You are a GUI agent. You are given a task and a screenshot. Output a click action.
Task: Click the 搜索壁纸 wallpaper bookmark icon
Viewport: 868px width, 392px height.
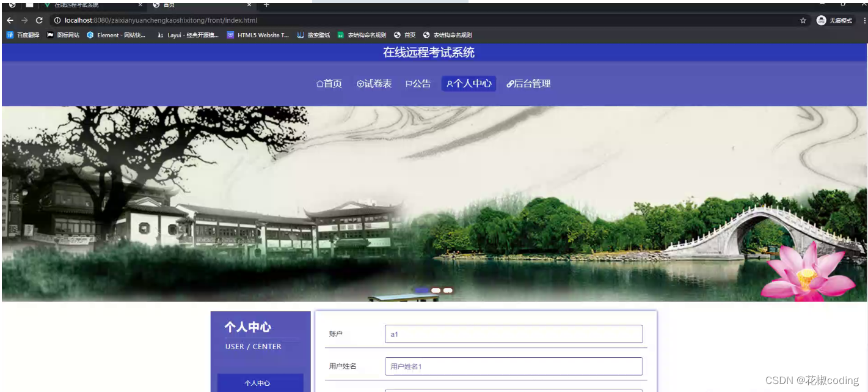point(301,35)
